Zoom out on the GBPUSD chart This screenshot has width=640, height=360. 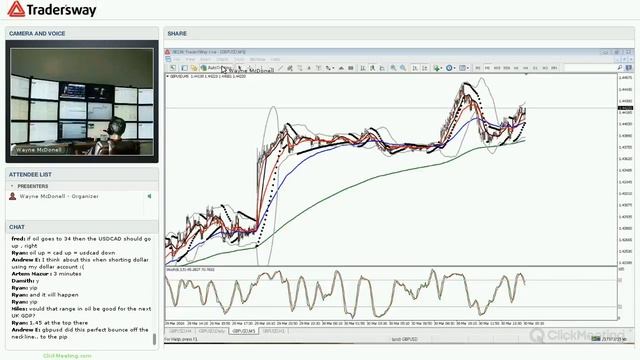pyautogui.click(x=403, y=68)
